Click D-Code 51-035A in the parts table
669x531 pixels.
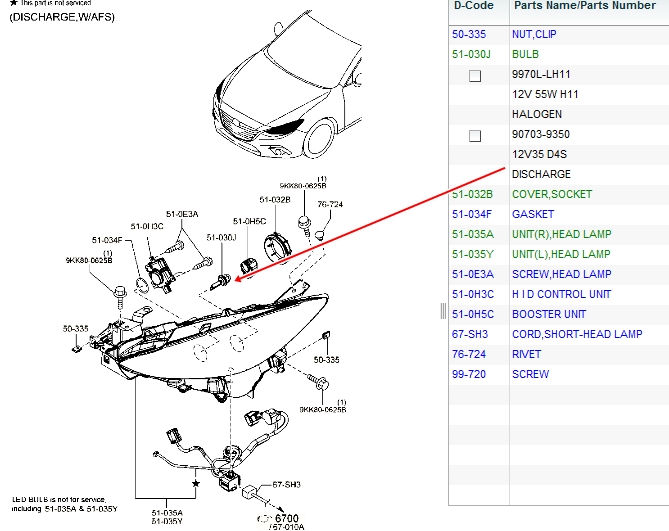coord(472,234)
